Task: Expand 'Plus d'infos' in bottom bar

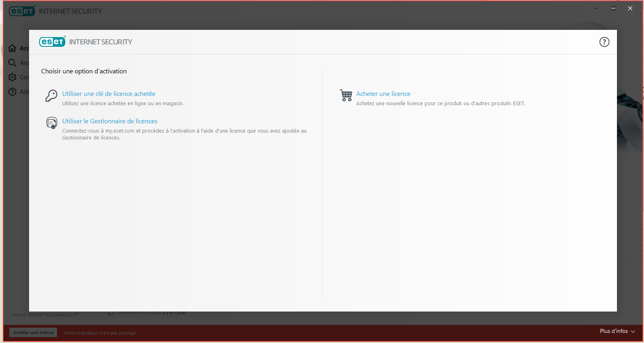Action: [617, 331]
